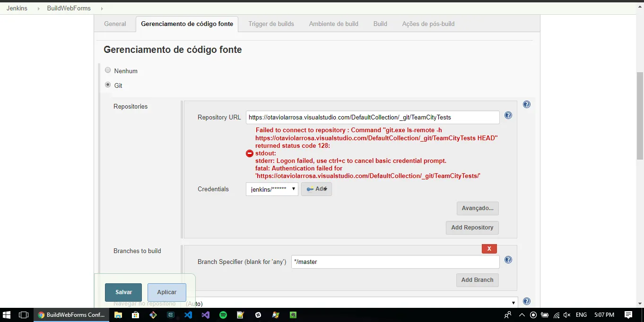Click the circular record icon in the tray
This screenshot has height=322, width=644.
click(533, 315)
